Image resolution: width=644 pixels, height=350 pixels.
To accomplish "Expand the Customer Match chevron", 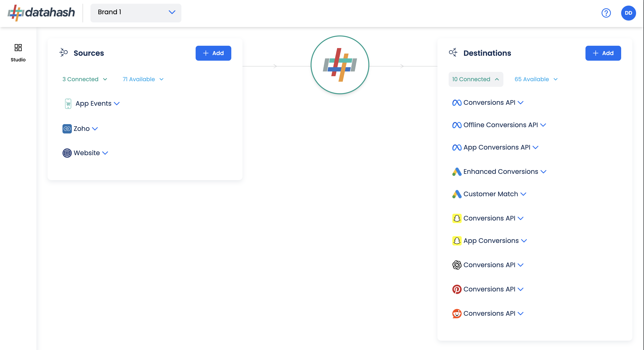I will click(523, 194).
